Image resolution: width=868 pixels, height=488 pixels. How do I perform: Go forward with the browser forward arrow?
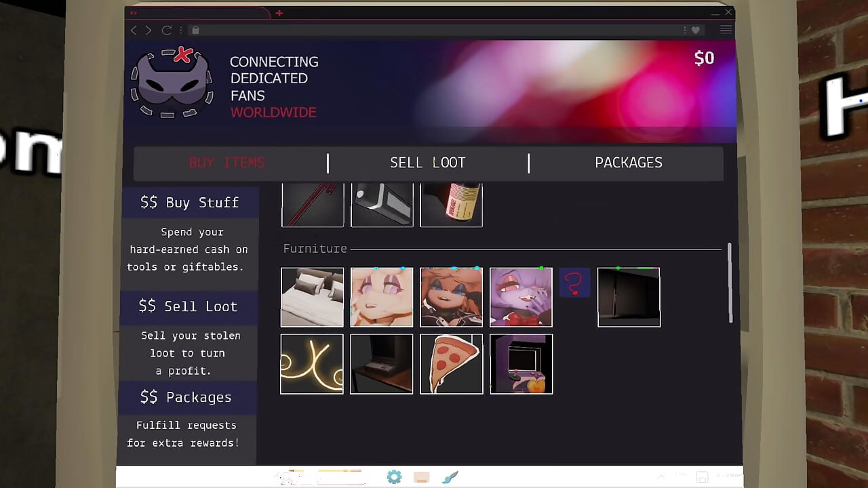coord(149,30)
